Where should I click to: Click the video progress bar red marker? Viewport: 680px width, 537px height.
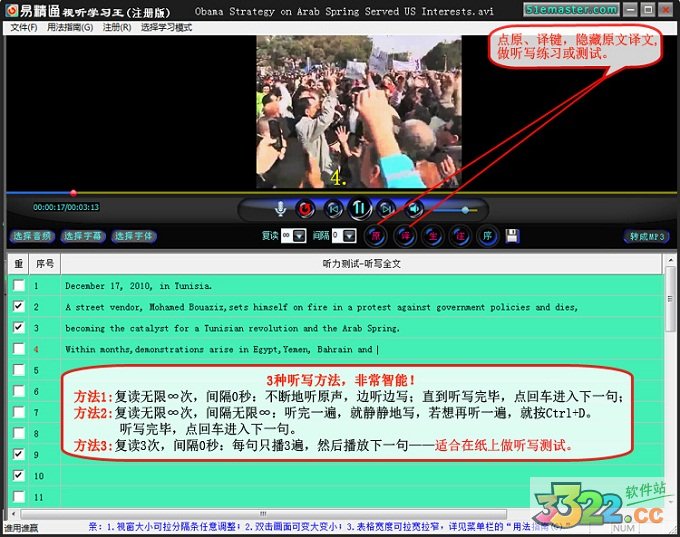73,193
